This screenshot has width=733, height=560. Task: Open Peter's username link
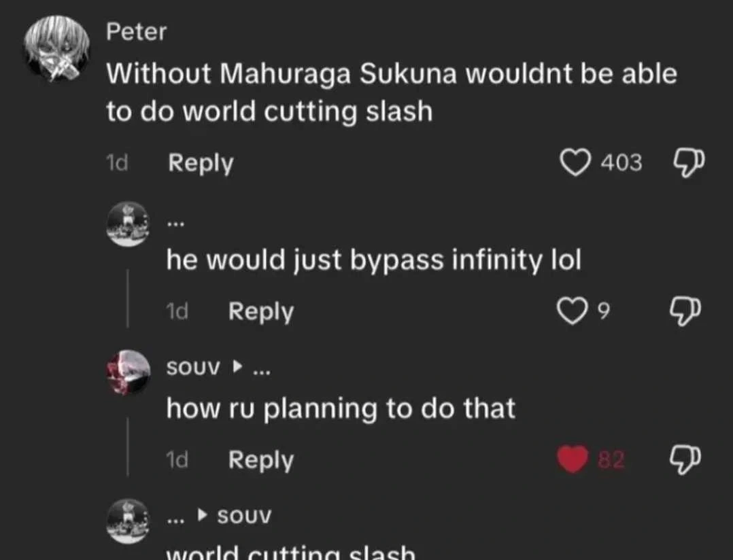coord(136,31)
